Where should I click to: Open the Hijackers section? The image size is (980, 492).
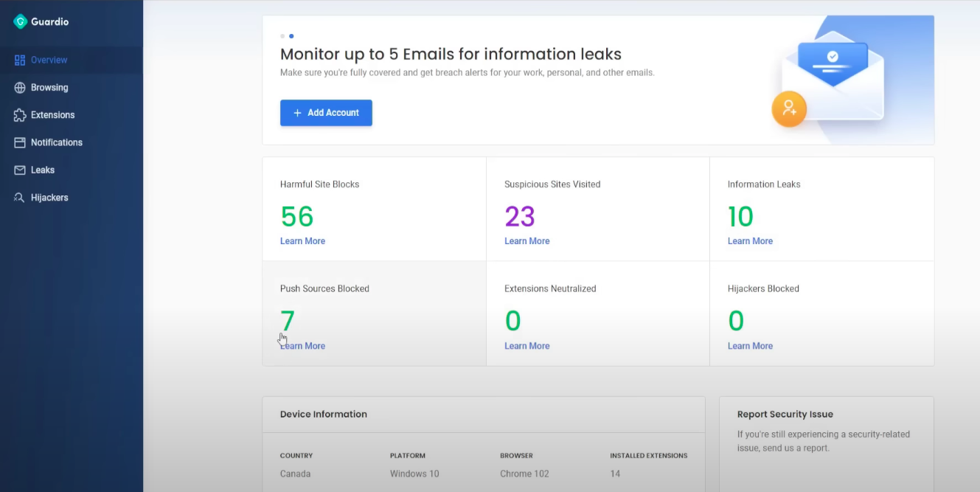click(x=72, y=198)
